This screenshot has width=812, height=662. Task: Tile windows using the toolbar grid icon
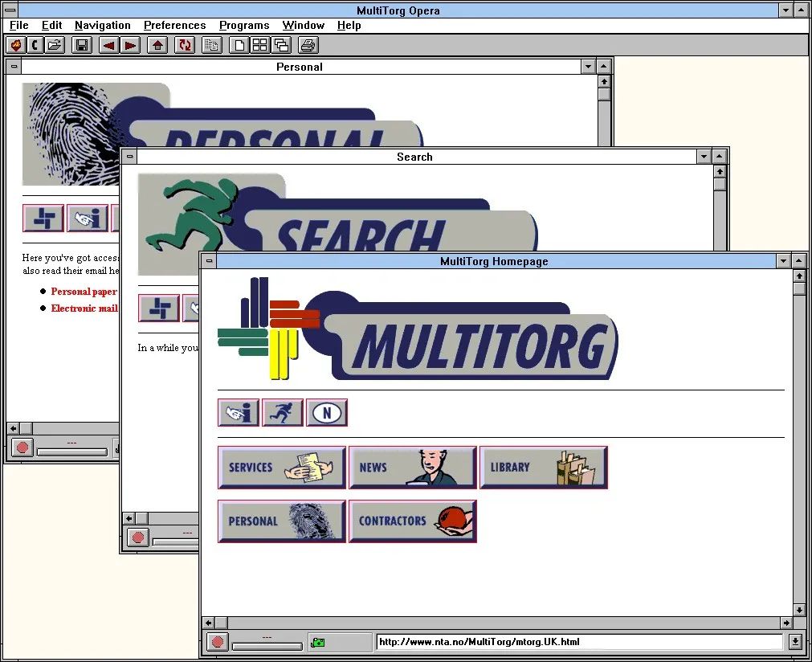[x=260, y=45]
